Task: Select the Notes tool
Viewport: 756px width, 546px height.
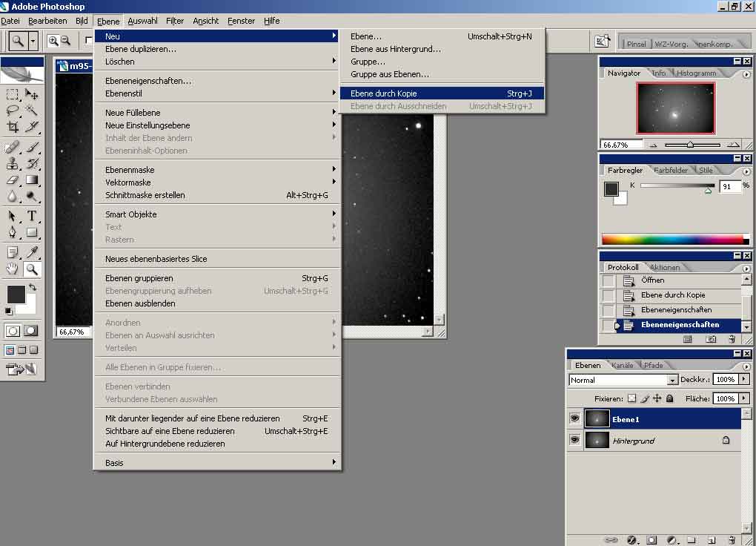Action: 13,252
